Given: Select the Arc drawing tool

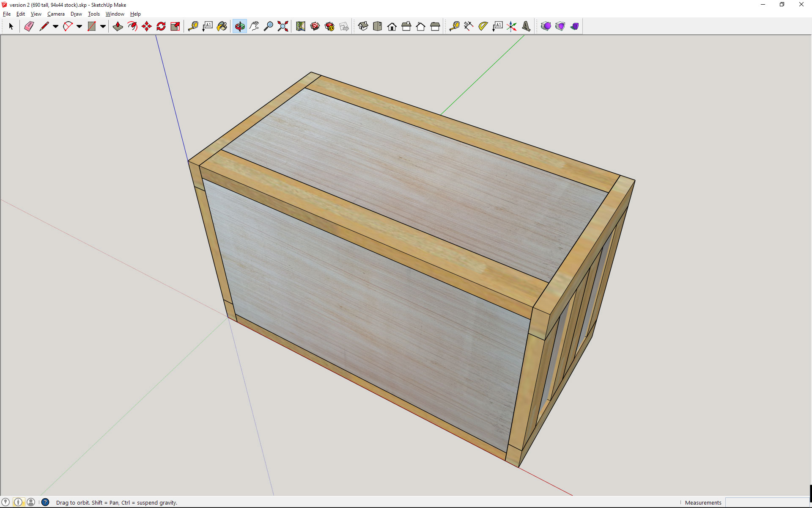Looking at the screenshot, I should (x=68, y=26).
